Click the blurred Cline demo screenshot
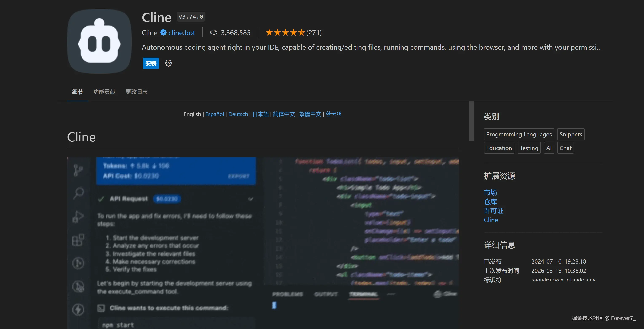Screen dimensions: 644x329 coord(262,242)
